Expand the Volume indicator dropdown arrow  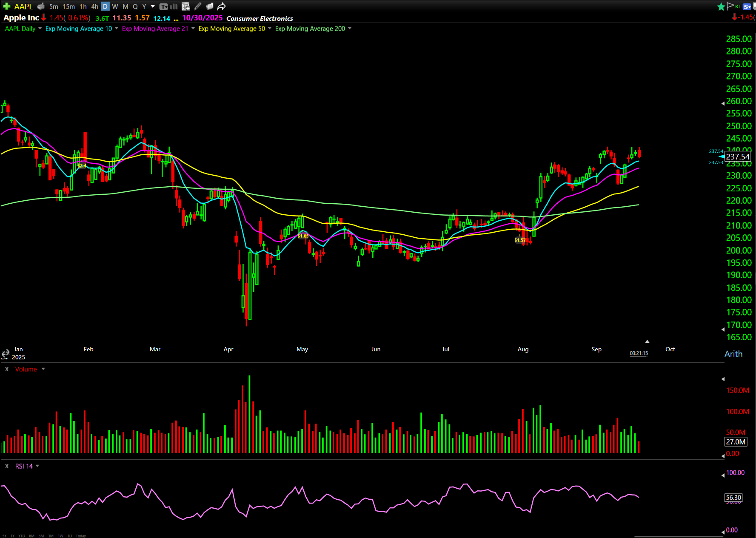coord(43,369)
